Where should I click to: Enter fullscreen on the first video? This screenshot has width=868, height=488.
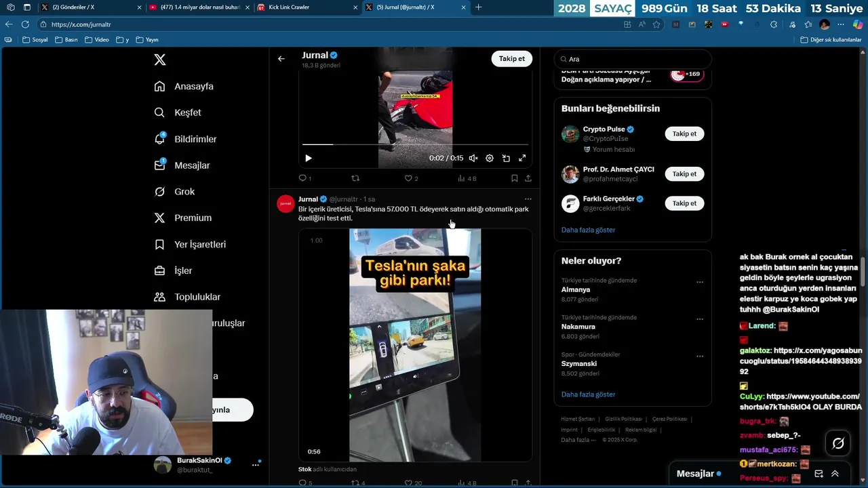[x=522, y=158]
